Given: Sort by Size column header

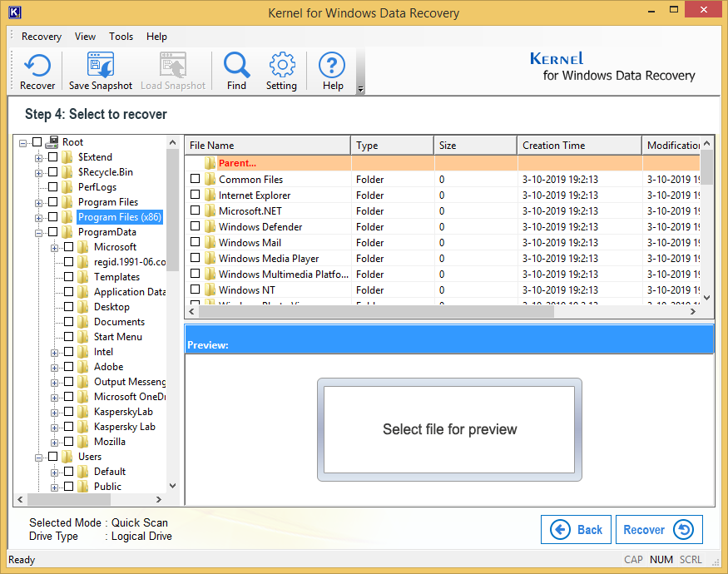Looking at the screenshot, I should [475, 146].
